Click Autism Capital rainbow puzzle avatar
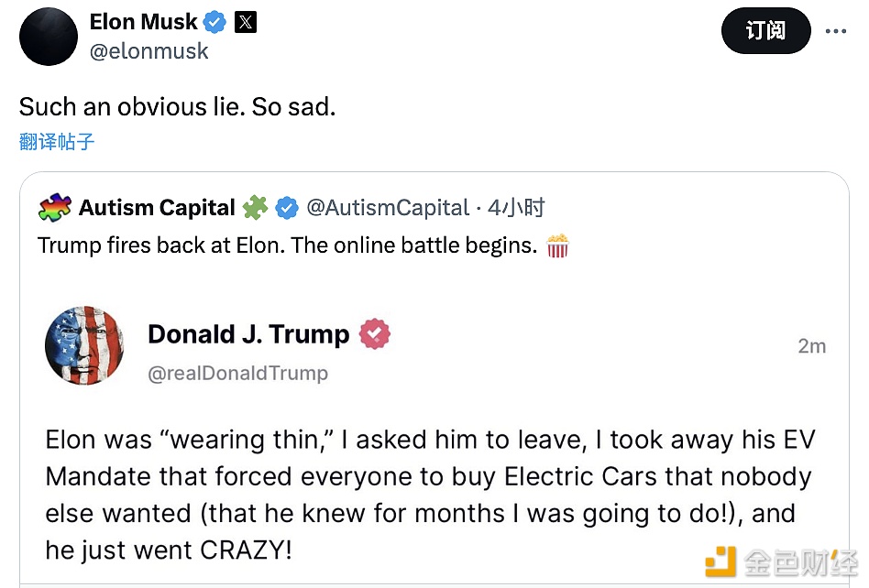Image resolution: width=869 pixels, height=588 pixels. (x=55, y=208)
